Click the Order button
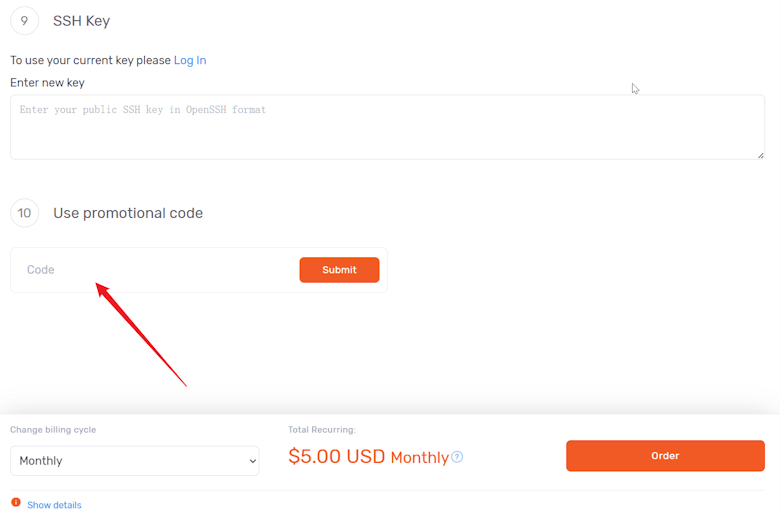The width and height of the screenshot is (780, 517). pos(665,456)
